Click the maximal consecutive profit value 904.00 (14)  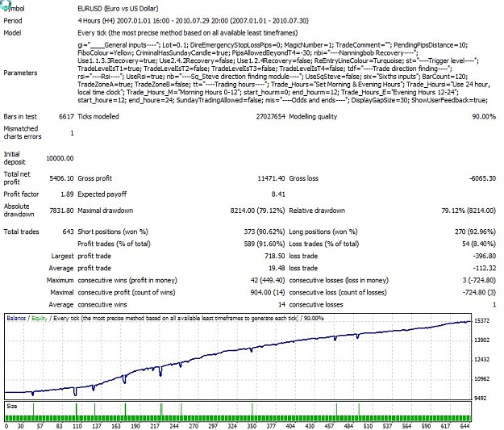(268, 292)
